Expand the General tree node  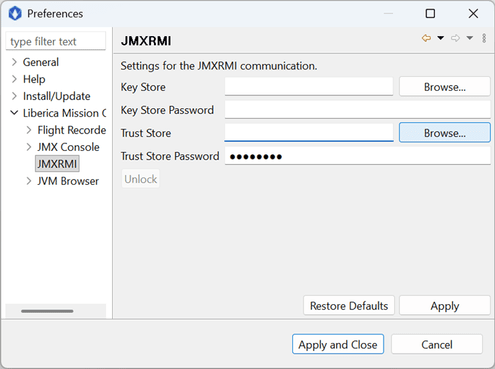pyautogui.click(x=14, y=62)
